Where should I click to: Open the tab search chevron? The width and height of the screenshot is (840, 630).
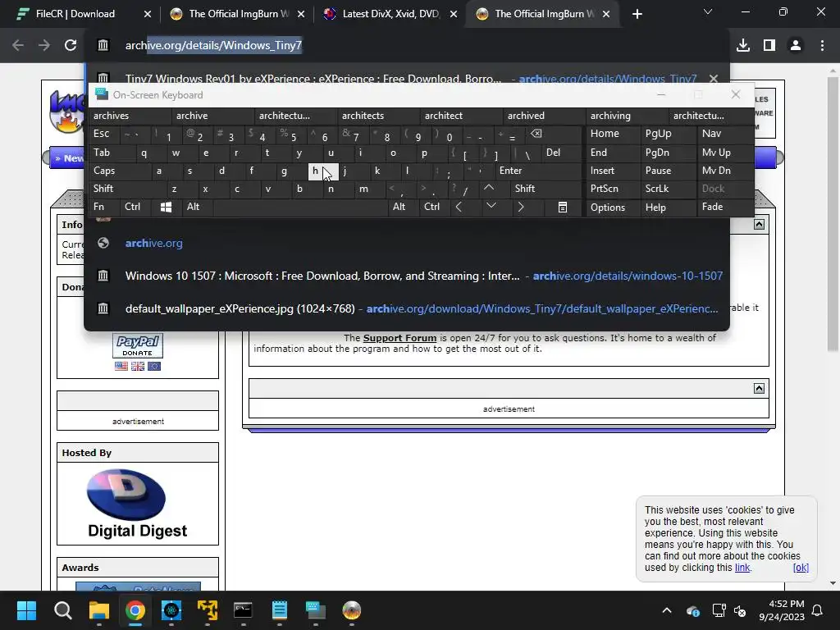(x=708, y=11)
